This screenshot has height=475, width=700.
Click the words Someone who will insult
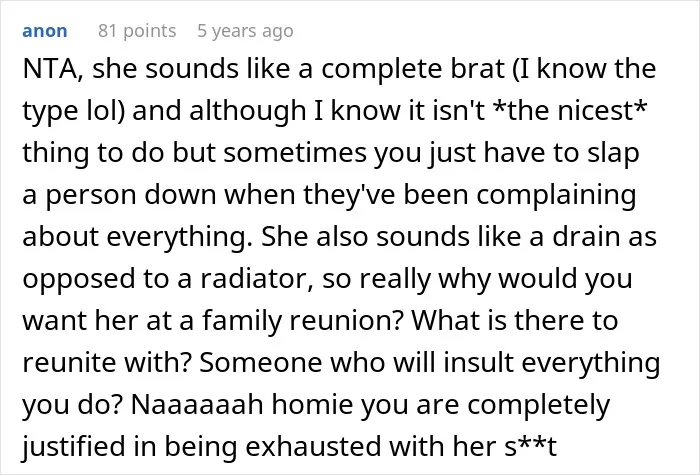coord(357,362)
